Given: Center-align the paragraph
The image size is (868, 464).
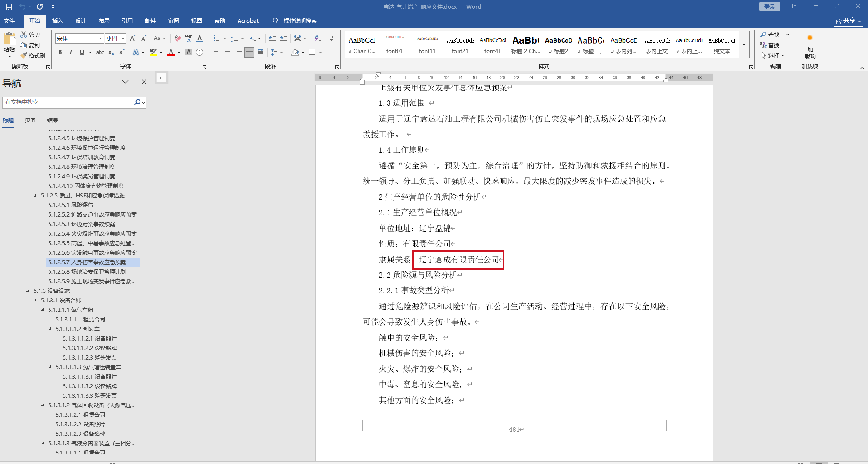Looking at the screenshot, I should pyautogui.click(x=228, y=52).
